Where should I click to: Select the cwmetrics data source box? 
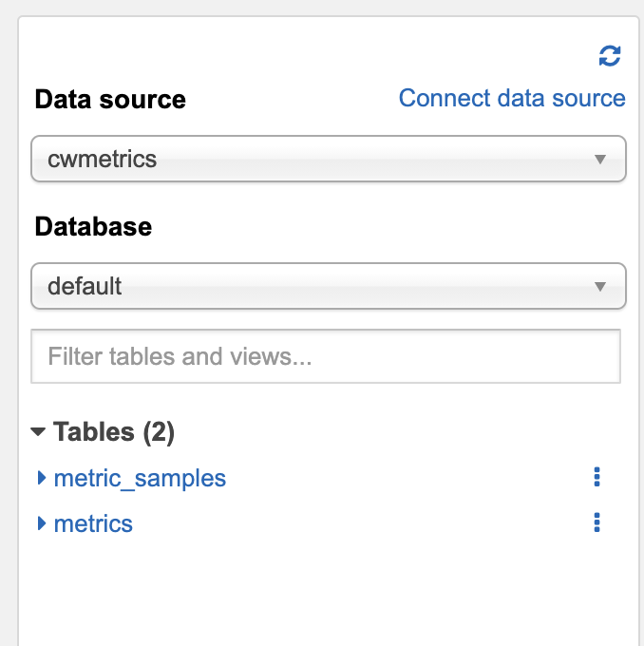pyautogui.click(x=328, y=159)
